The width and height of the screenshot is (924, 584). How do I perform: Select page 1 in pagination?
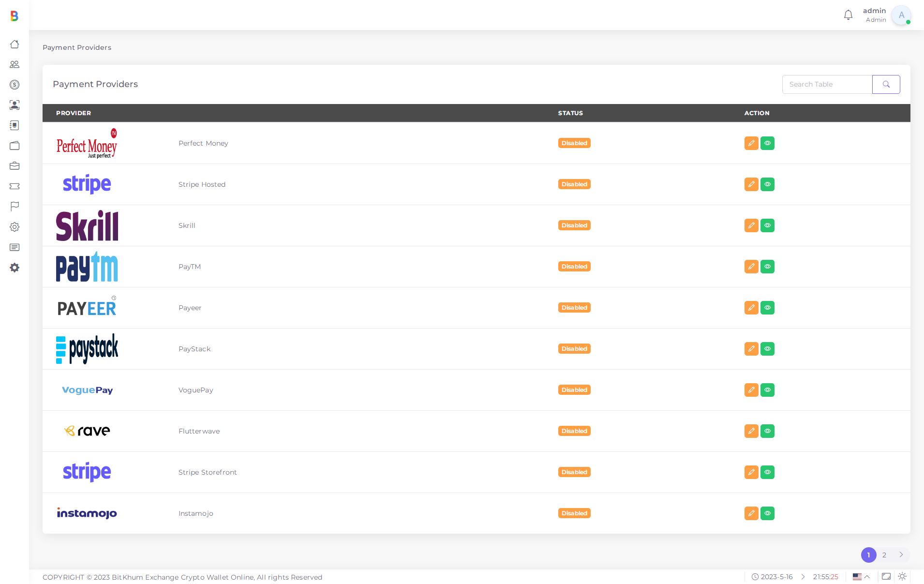click(869, 555)
